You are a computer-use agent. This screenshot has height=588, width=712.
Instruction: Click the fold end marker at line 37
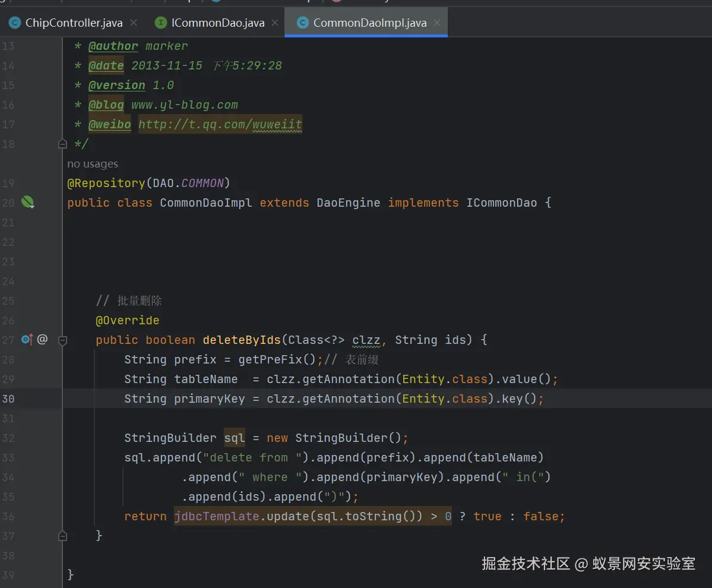point(63,536)
